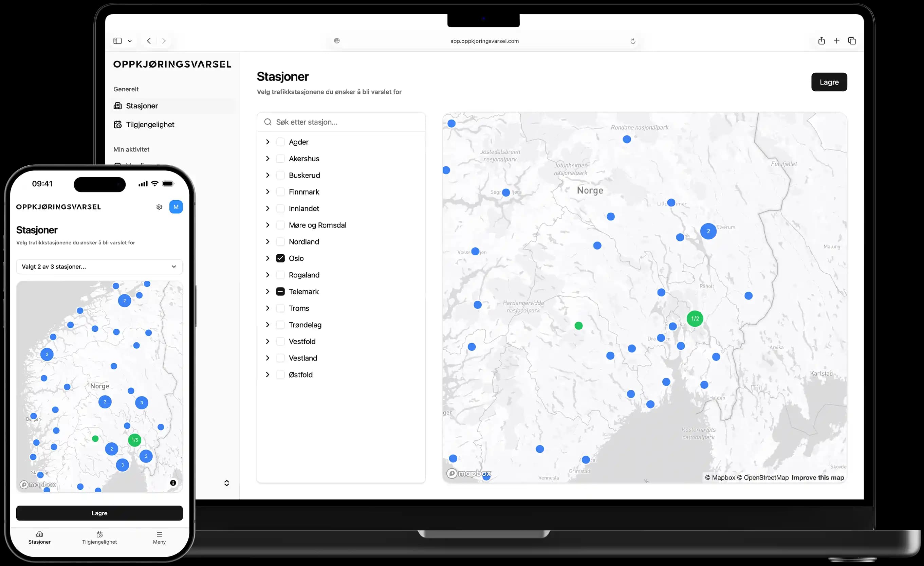Expand the Trøndelag region list

(267, 325)
